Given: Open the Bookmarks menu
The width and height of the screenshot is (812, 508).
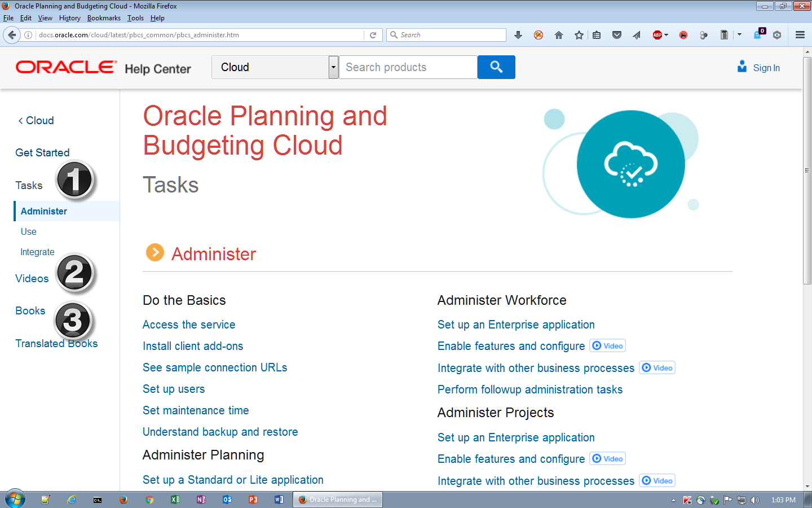Looking at the screenshot, I should click(104, 18).
